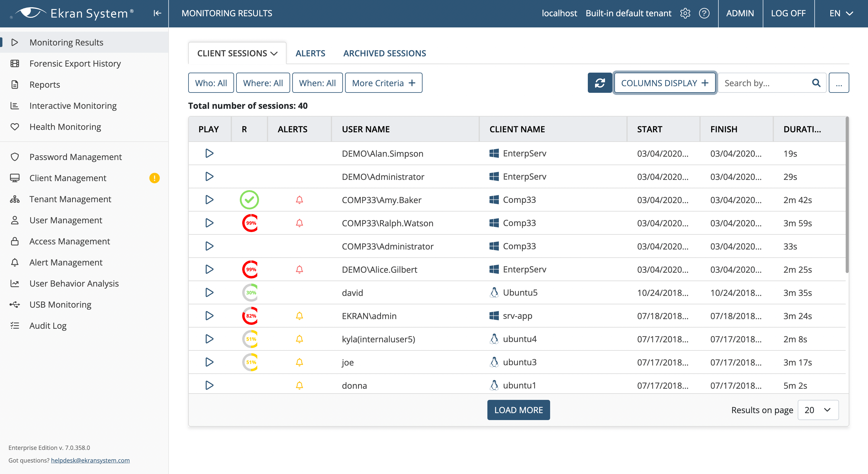Screen dimensions: 868x474
Task: Switch to the Alerts tab
Action: coord(310,53)
